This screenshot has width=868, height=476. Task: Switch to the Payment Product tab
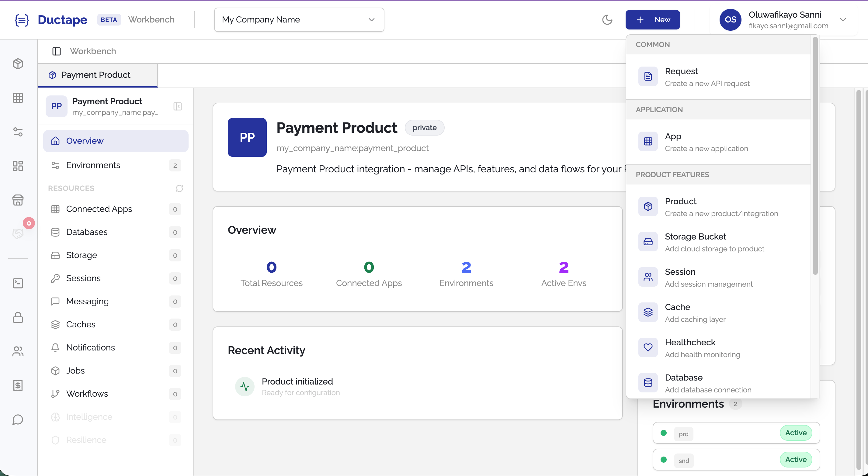pos(95,75)
